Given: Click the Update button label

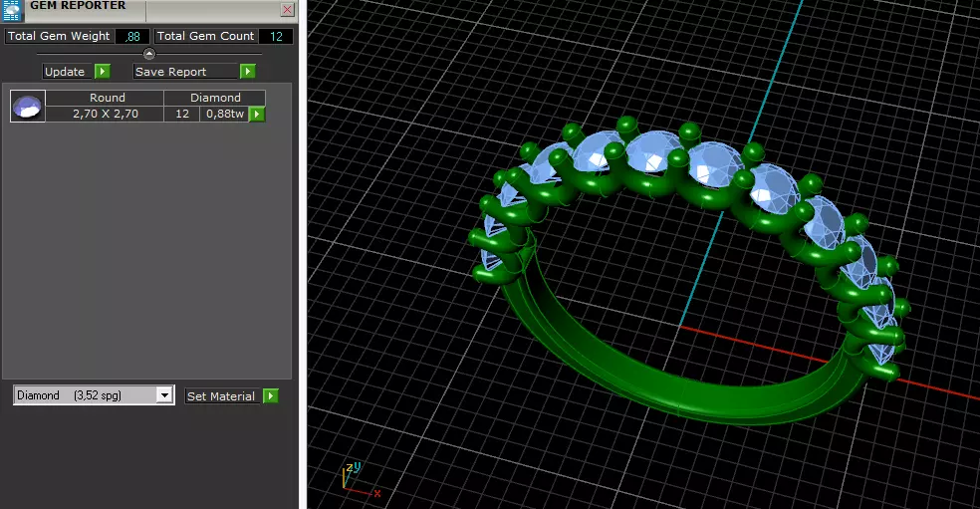Looking at the screenshot, I should pos(68,72).
